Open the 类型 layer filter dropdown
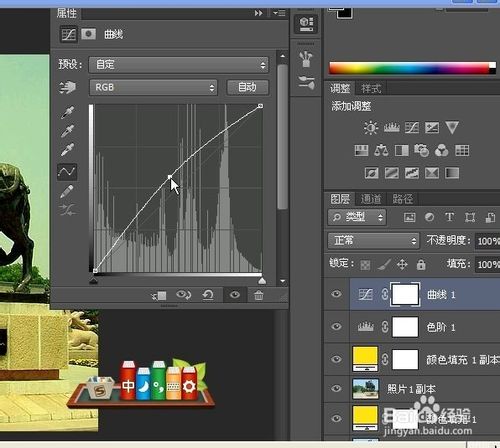The height and width of the screenshot is (448, 500). point(357,218)
